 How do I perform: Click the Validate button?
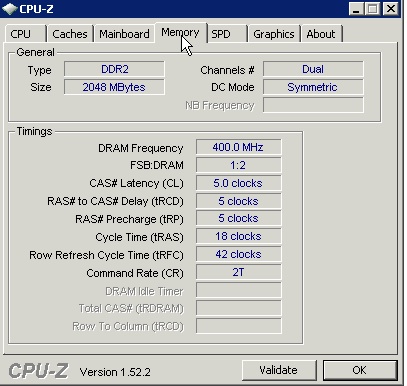[279, 370]
